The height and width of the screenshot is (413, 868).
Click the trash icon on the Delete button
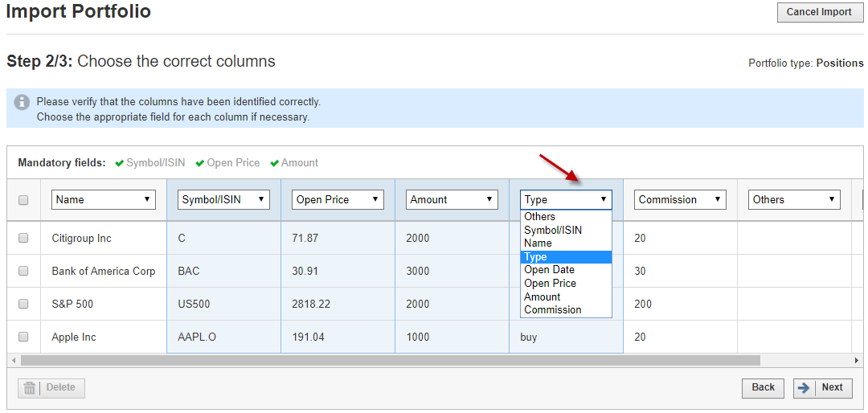30,388
